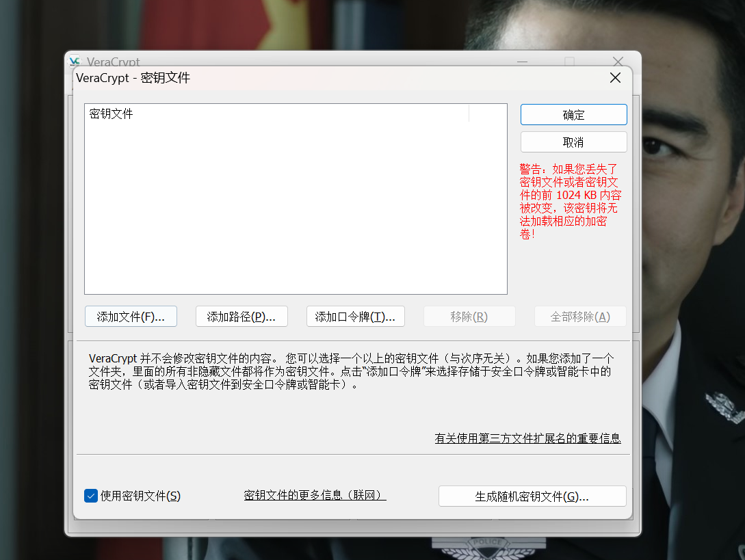Click the 密钥文件 column header in list
Screen dimensions: 745x560
point(277,114)
